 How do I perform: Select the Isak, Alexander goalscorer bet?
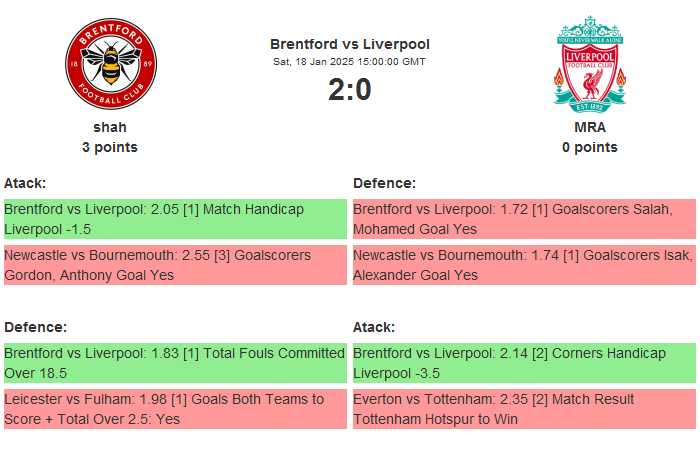[x=523, y=265]
